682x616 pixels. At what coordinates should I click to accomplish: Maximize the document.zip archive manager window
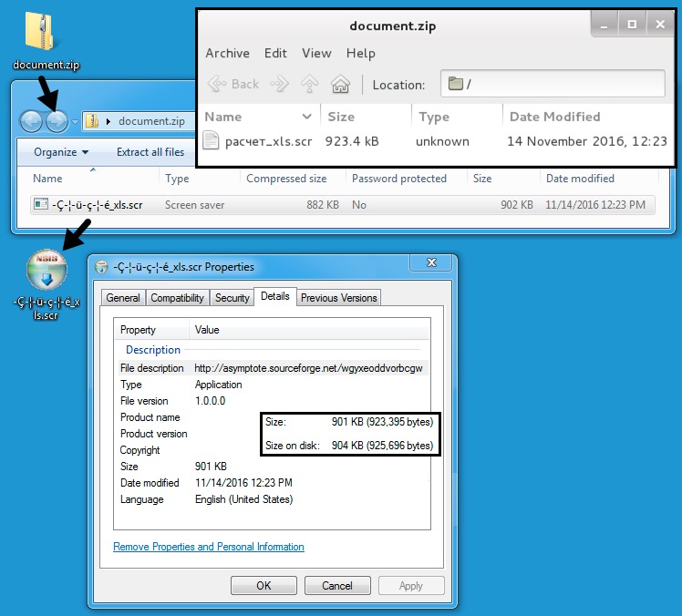click(632, 25)
